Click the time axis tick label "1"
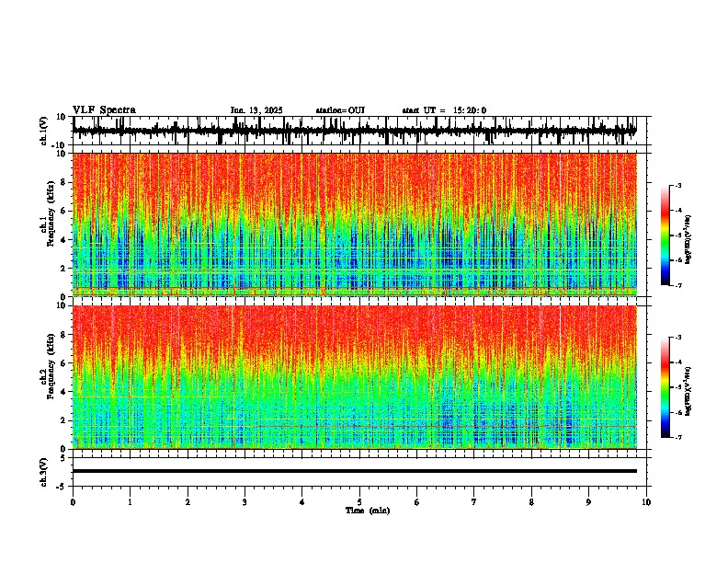728x563 pixels. [130, 502]
